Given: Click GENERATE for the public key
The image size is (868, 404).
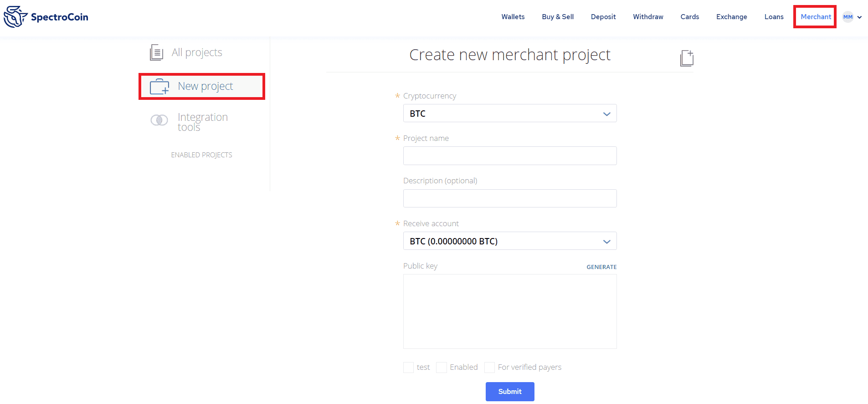Looking at the screenshot, I should coord(601,267).
